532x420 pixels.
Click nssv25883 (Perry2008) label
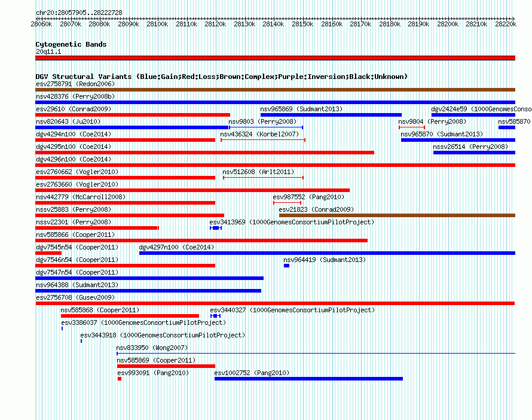coord(74,209)
